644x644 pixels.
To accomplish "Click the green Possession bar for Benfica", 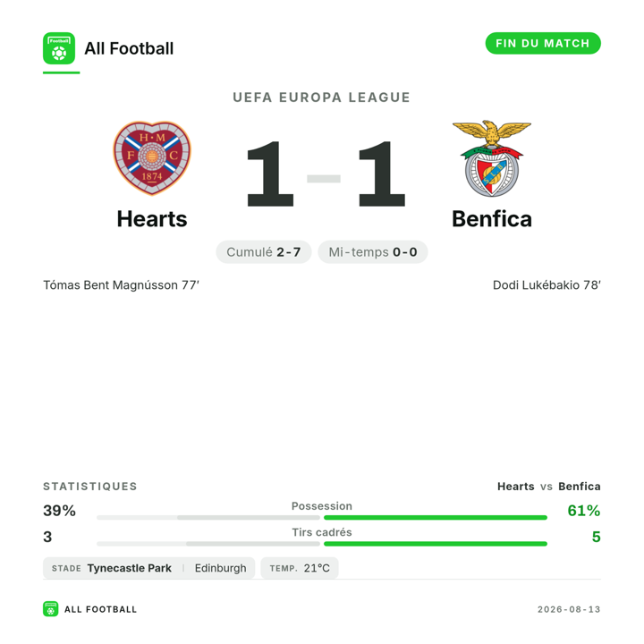I will coord(436,518).
